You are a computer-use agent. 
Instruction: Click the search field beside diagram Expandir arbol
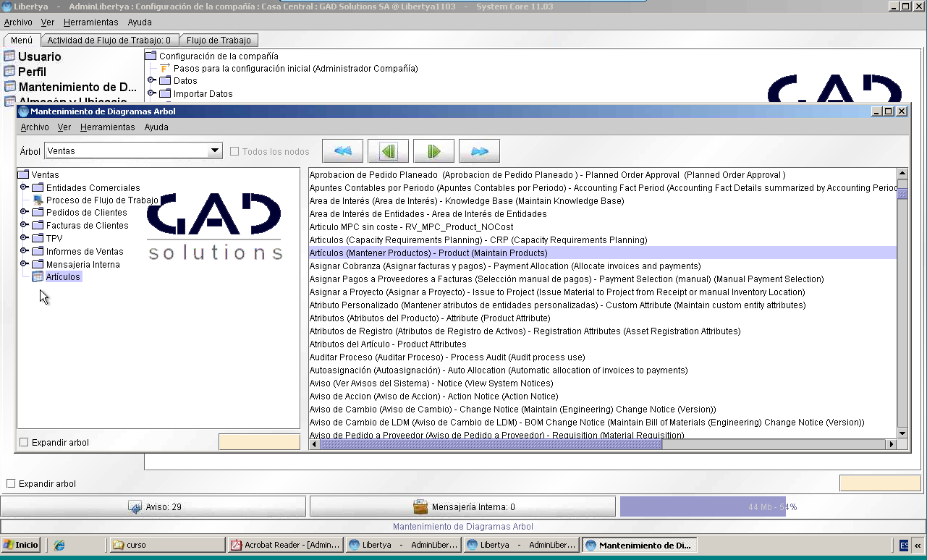coord(259,442)
